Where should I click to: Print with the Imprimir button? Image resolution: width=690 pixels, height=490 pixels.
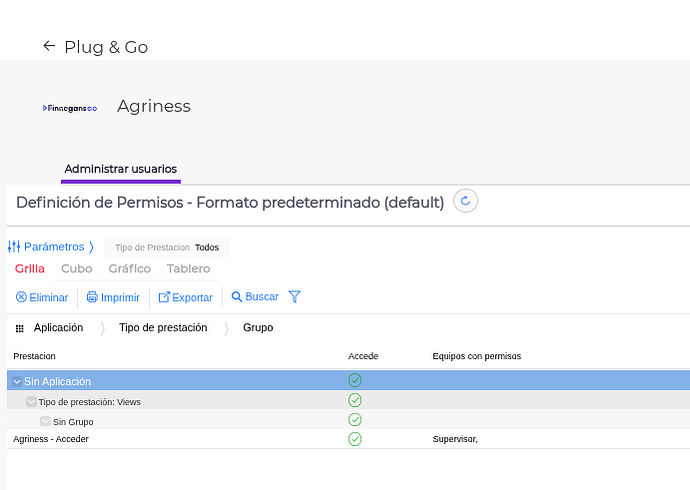(x=113, y=297)
